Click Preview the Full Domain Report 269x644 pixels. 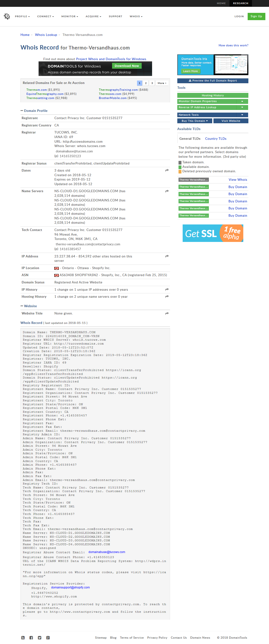point(213,81)
